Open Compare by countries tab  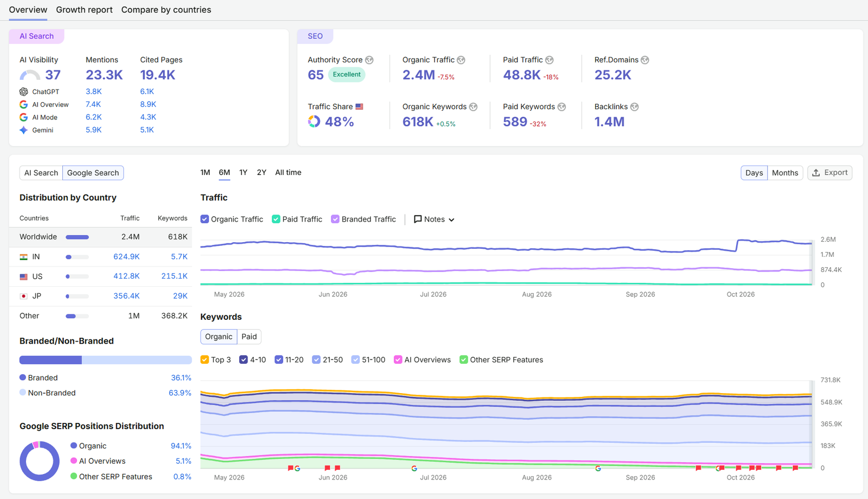click(x=166, y=10)
